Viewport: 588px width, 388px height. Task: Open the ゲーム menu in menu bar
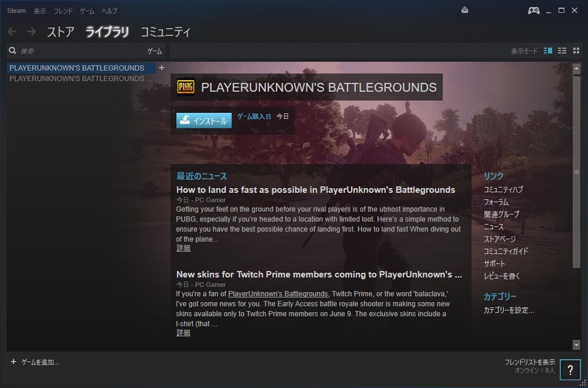pyautogui.click(x=87, y=11)
